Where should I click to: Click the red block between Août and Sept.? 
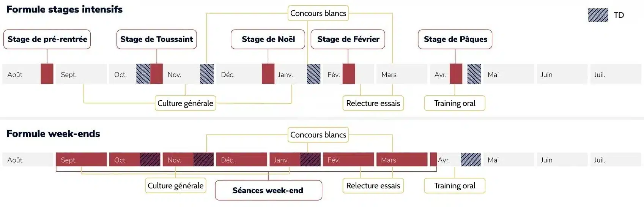click(x=47, y=74)
